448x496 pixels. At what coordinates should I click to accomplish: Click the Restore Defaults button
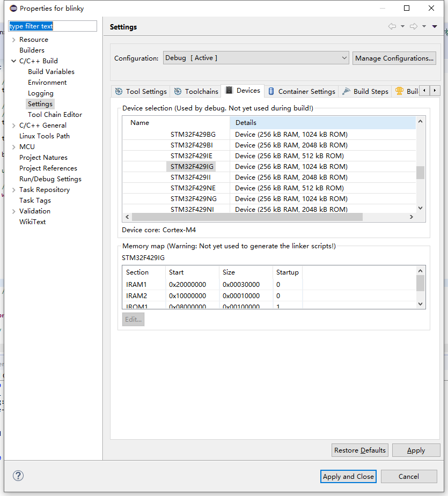(359, 450)
